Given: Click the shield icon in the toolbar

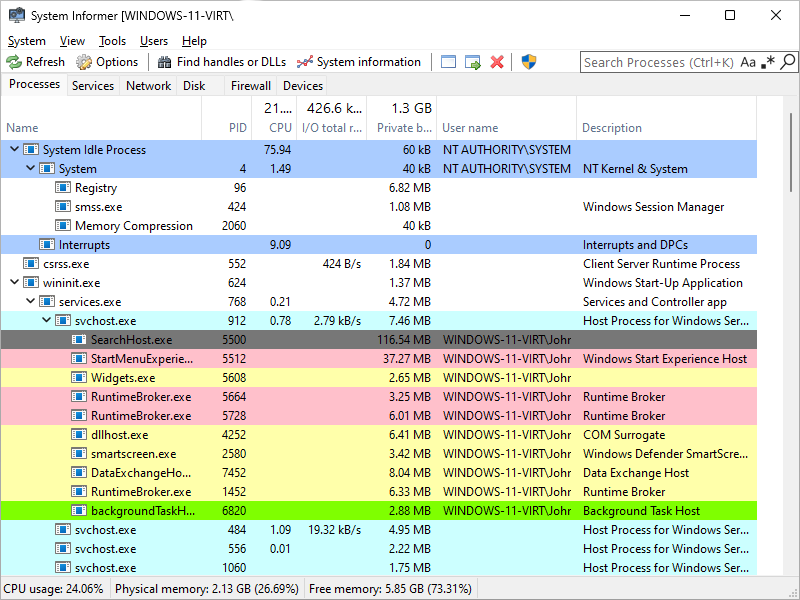Looking at the screenshot, I should [x=530, y=62].
